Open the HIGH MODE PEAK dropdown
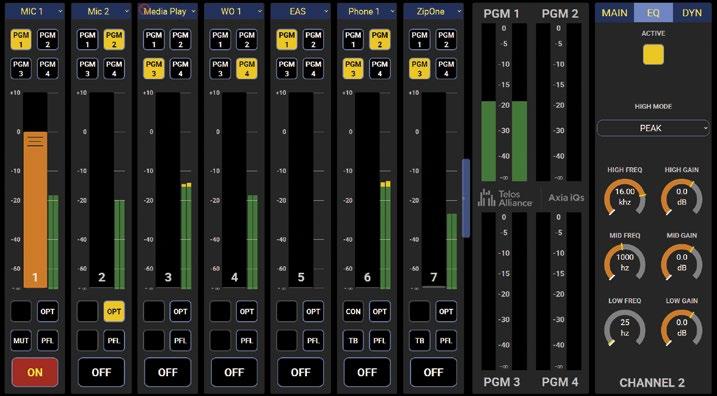717x396 pixels. pos(653,128)
